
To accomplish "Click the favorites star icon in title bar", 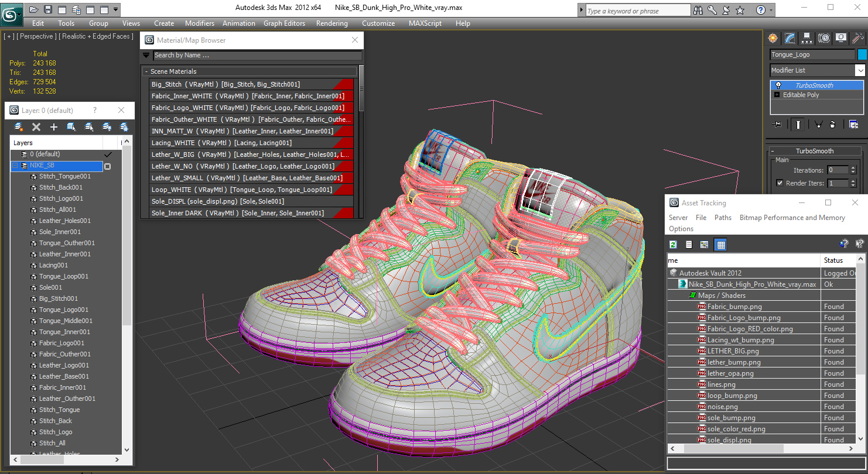I will click(x=740, y=10).
